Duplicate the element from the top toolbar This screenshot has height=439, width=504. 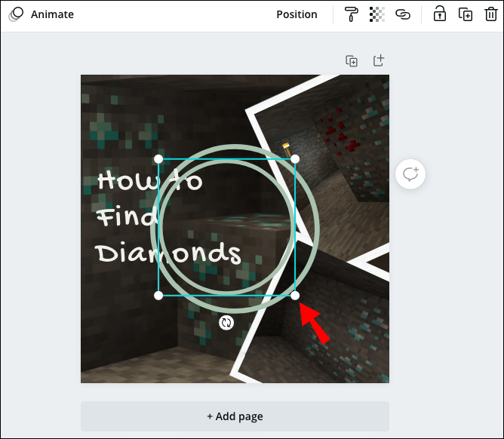[465, 14]
